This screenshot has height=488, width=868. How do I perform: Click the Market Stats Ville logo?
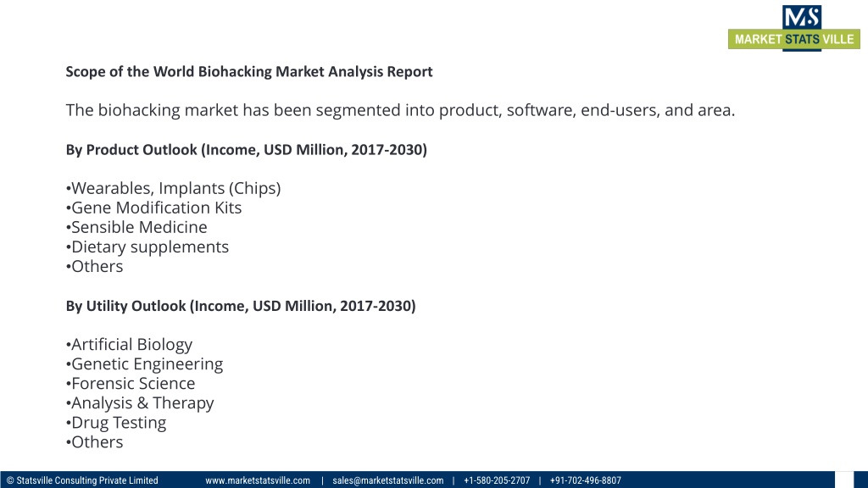793,28
